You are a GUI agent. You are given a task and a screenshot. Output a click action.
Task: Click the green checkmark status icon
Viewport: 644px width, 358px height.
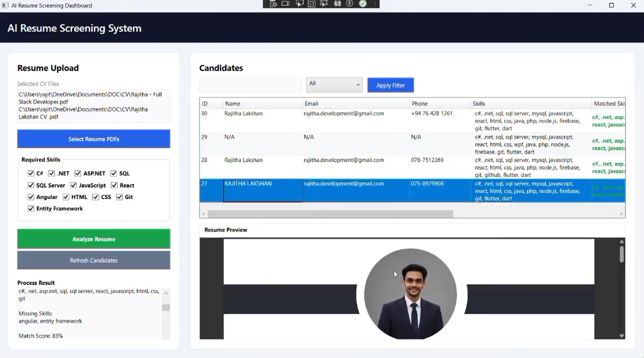pyautogui.click(x=363, y=4)
